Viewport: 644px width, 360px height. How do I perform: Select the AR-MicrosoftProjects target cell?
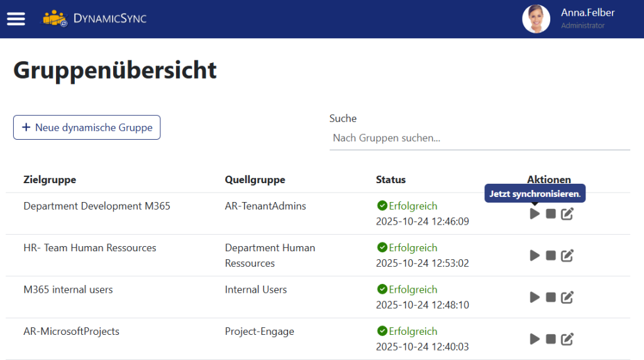click(72, 331)
